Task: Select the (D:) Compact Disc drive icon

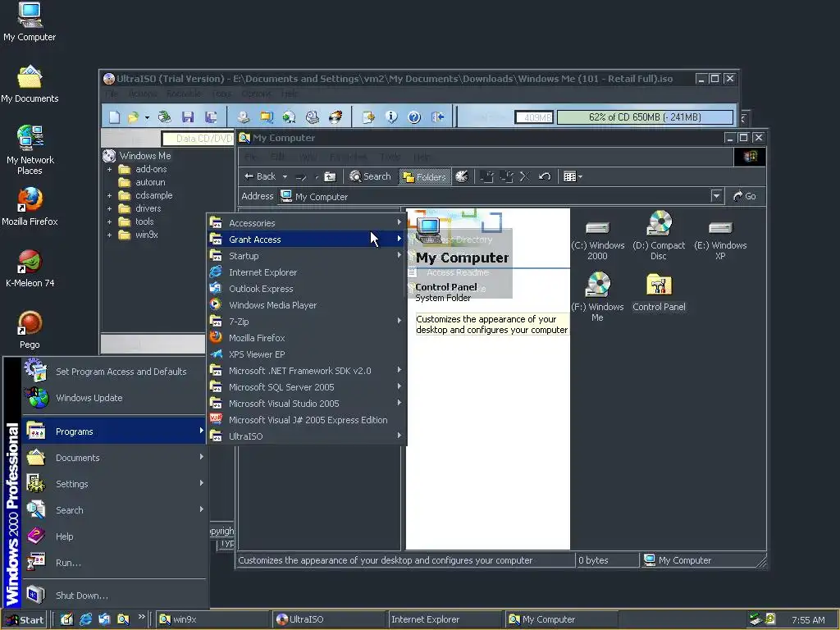Action: coord(659,235)
